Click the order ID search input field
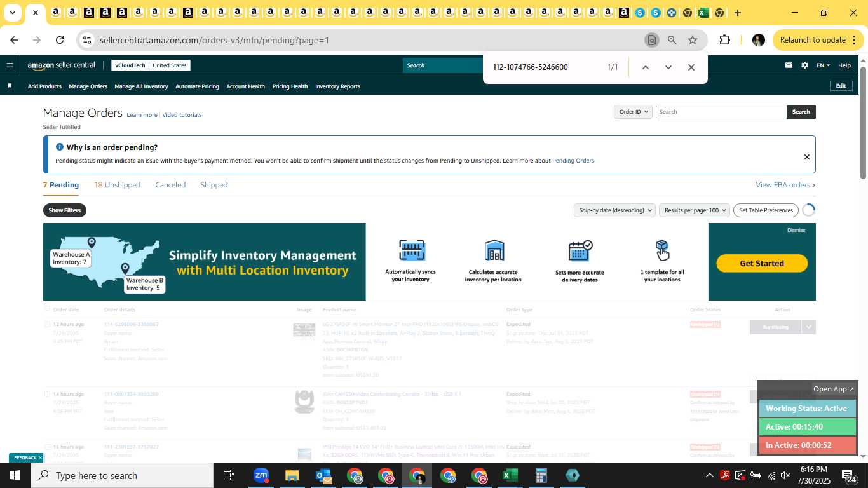 point(721,112)
